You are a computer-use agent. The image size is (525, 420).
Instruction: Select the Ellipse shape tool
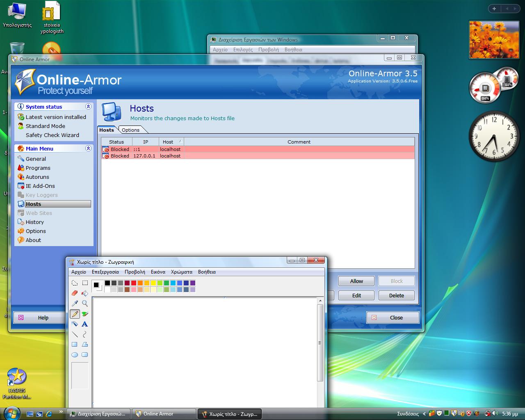[x=75, y=355]
